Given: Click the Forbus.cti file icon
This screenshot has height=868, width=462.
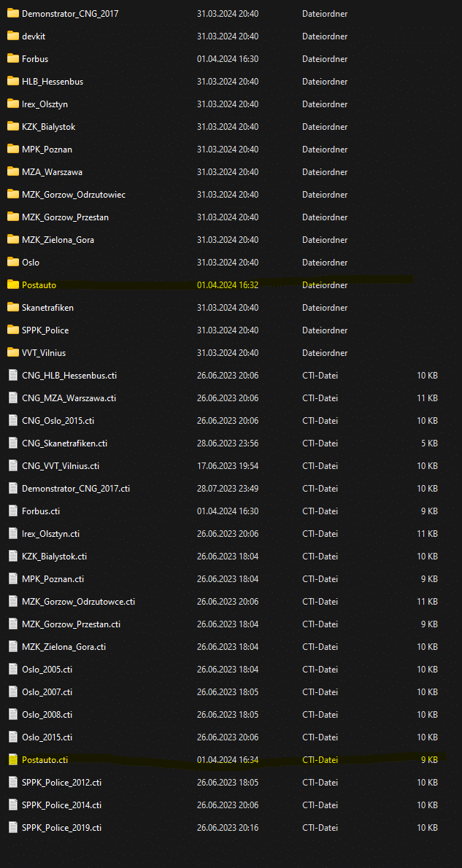Looking at the screenshot, I should [12, 511].
